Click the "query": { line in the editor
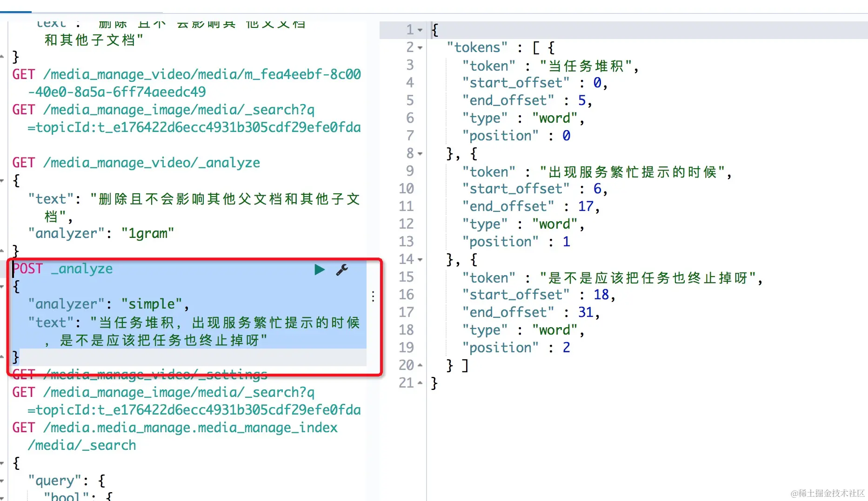 tap(67, 481)
